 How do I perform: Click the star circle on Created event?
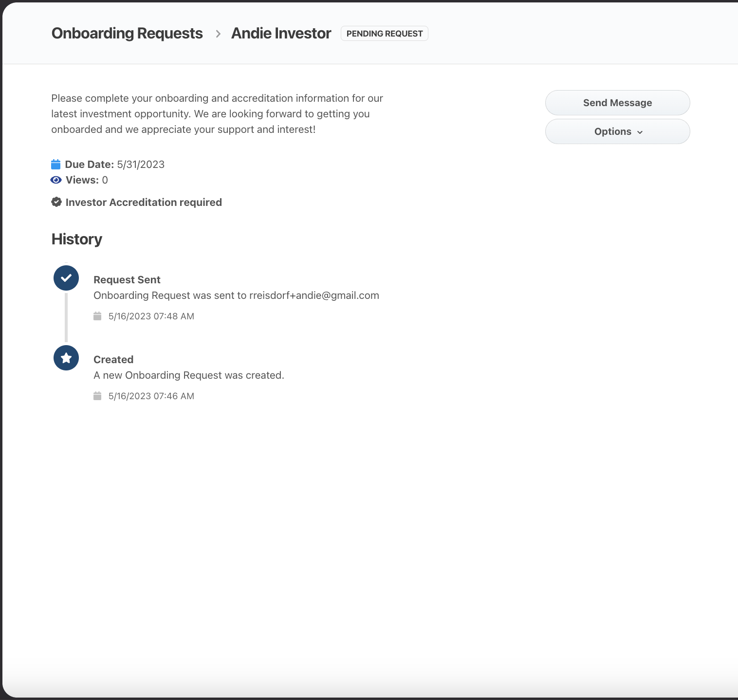tap(66, 358)
